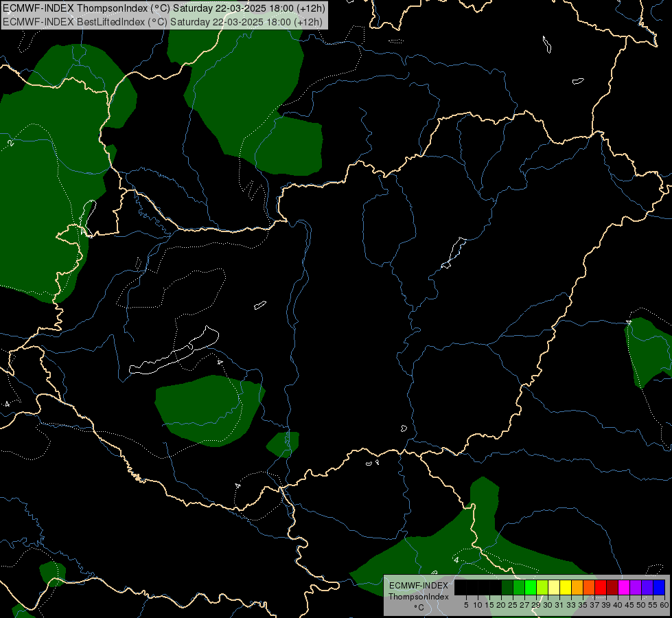Select the red 37-39 legend swatch
The height and width of the screenshot is (618, 672).
coord(601,587)
